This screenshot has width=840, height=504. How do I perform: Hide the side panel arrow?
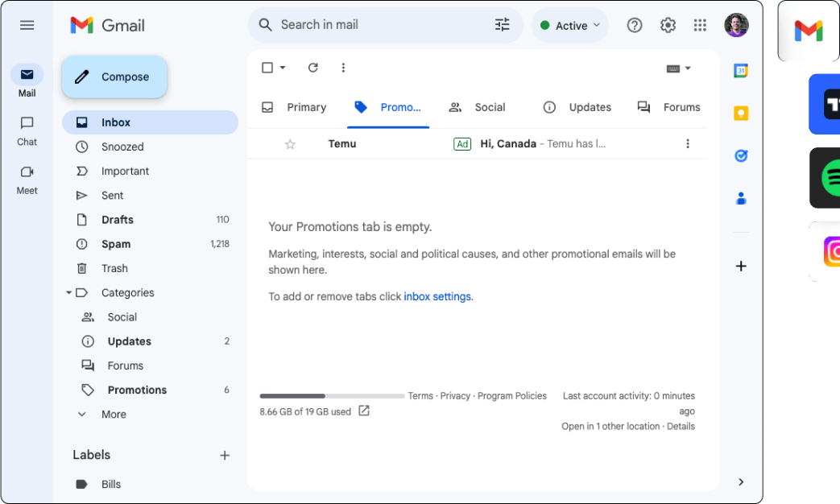click(x=741, y=481)
